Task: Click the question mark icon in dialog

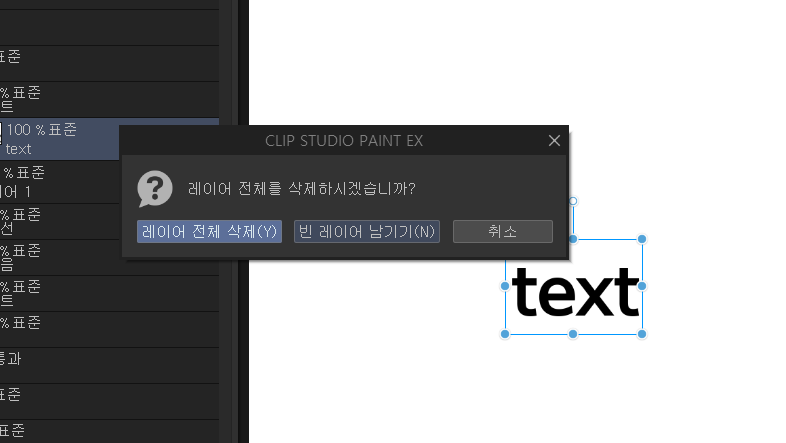Action: [155, 188]
